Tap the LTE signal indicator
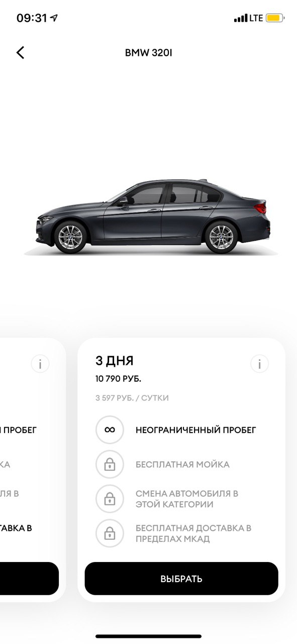The height and width of the screenshot is (644, 297). point(248,18)
